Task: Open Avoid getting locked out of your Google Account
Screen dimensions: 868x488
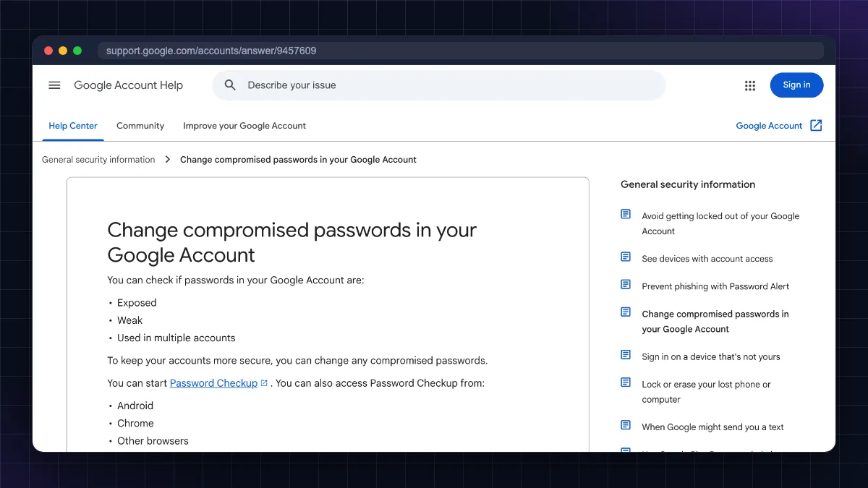Action: coord(720,223)
